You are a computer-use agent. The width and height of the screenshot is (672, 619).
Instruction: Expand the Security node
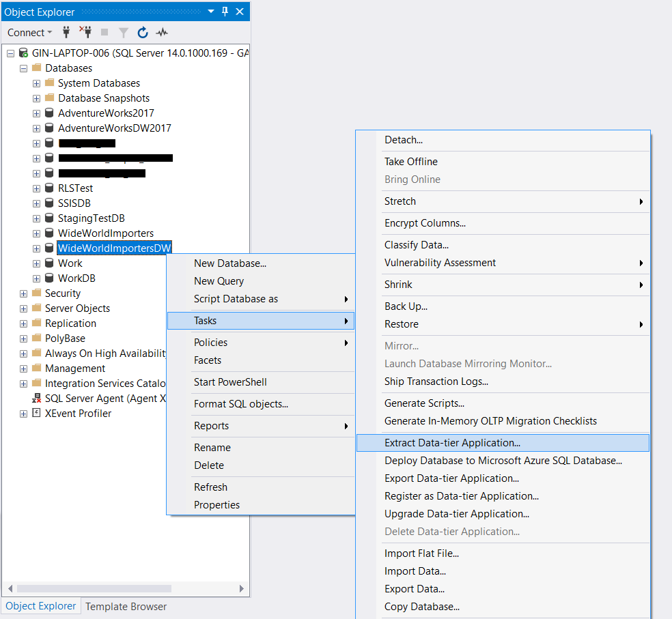pos(23,293)
